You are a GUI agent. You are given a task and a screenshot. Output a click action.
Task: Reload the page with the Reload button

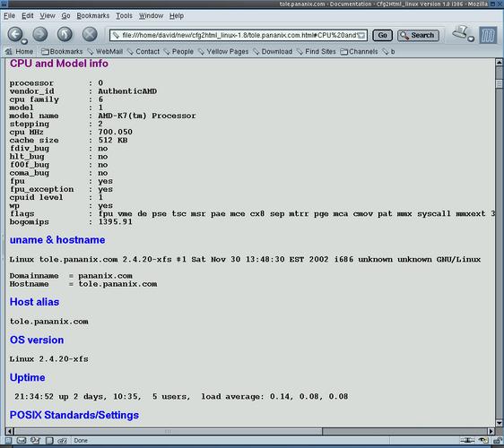click(65, 34)
